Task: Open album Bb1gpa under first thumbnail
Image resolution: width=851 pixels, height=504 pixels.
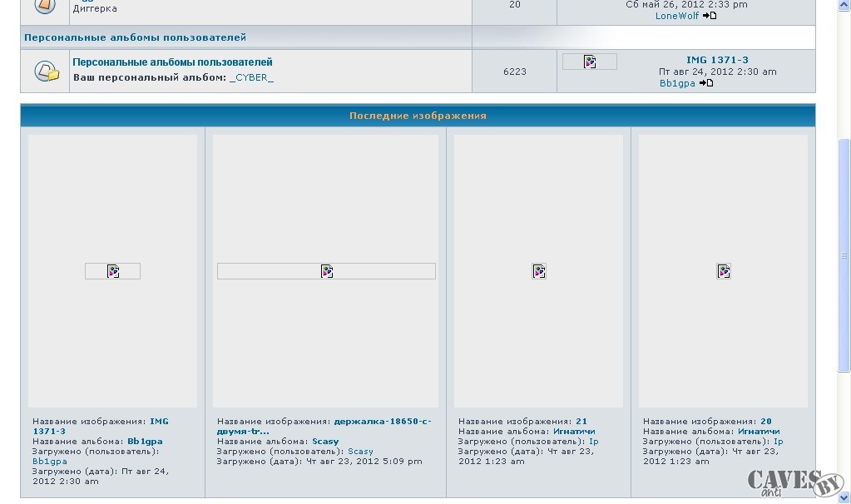Action: point(145,442)
